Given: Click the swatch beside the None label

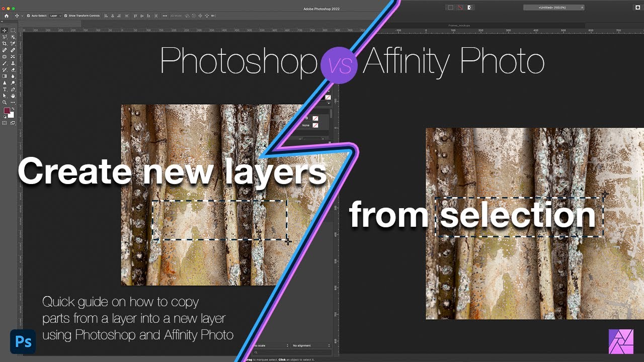Looking at the screenshot, I should pyautogui.click(x=315, y=125).
